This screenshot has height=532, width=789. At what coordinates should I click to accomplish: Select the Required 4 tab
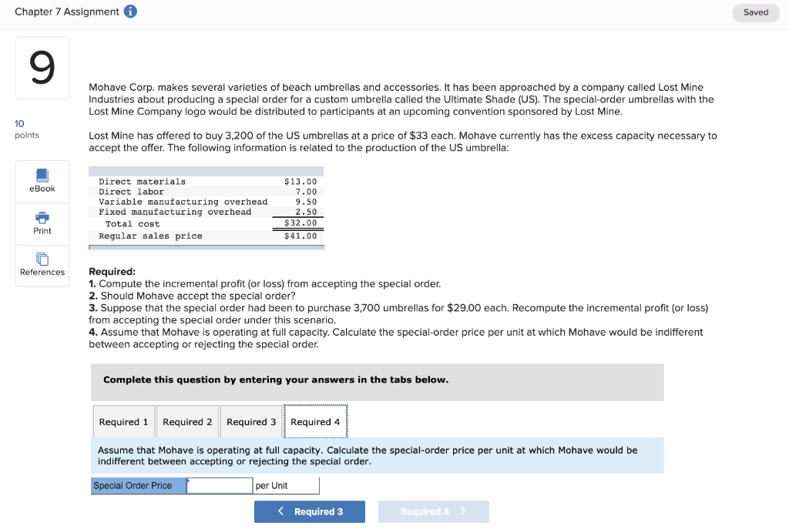pyautogui.click(x=315, y=422)
